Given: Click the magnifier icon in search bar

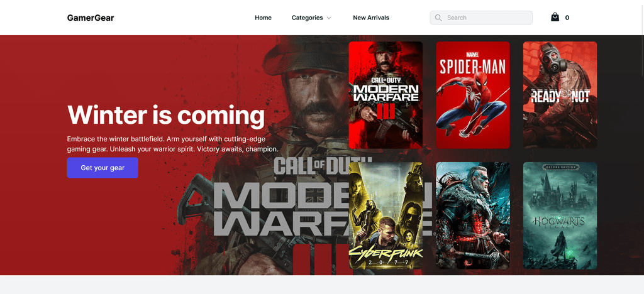Looking at the screenshot, I should [438, 18].
